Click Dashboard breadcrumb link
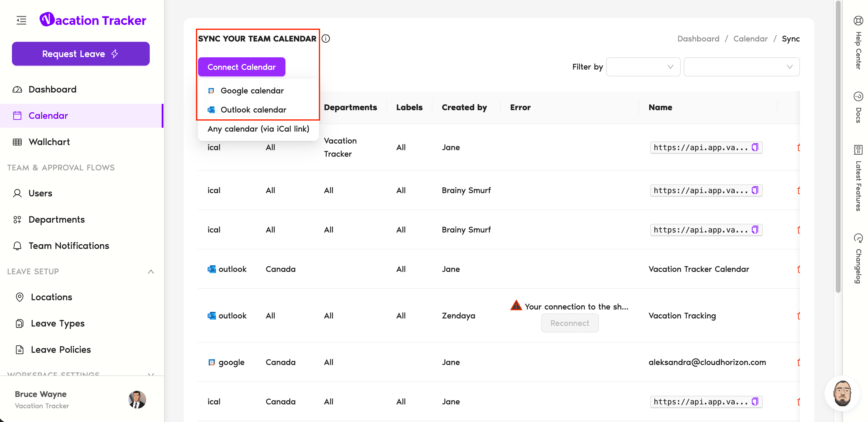The width and height of the screenshot is (868, 422). (x=698, y=39)
